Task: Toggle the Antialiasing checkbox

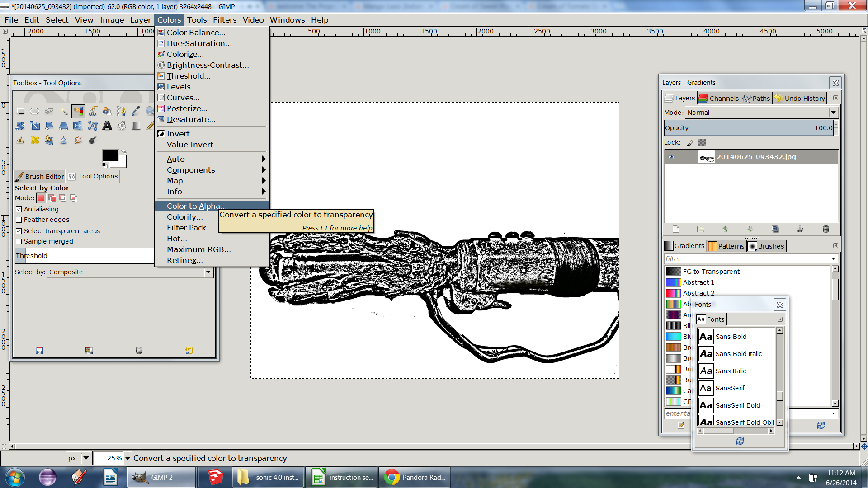Action: coord(19,209)
